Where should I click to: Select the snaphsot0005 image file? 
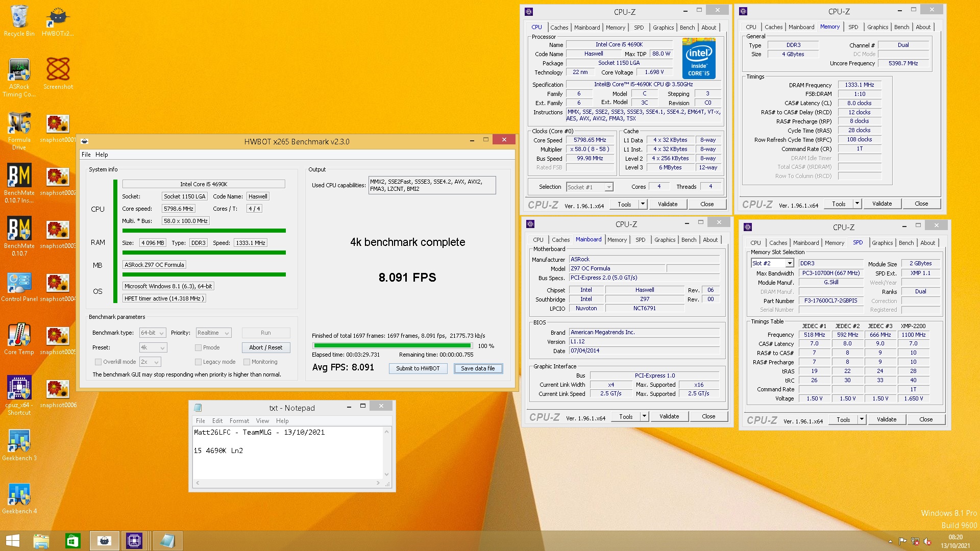[58, 340]
